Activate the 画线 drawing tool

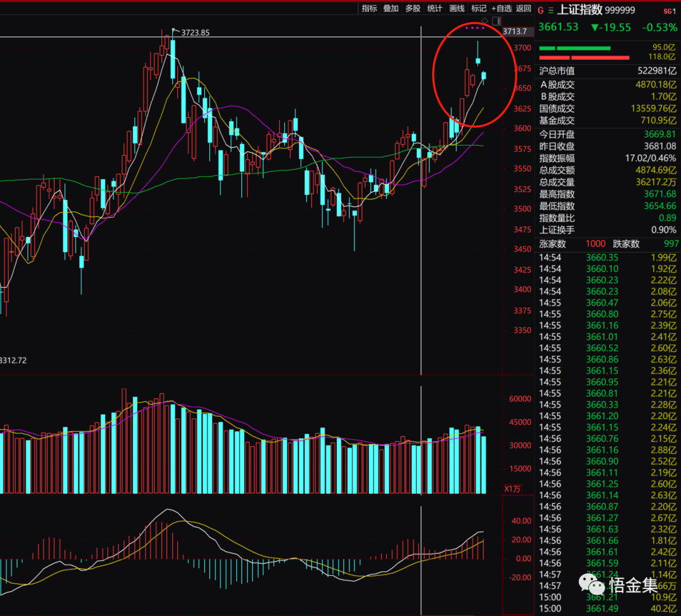[457, 8]
